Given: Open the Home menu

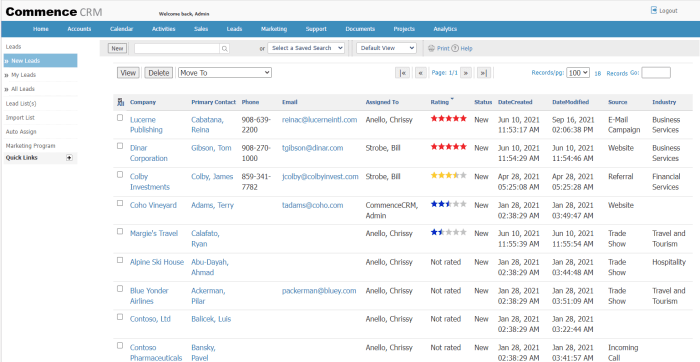Looking at the screenshot, I should point(41,29).
